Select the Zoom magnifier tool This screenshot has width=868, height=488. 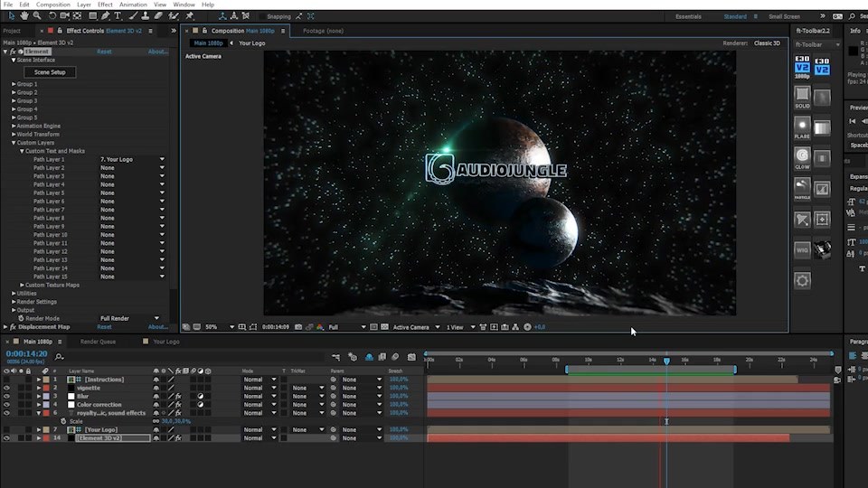tap(37, 16)
